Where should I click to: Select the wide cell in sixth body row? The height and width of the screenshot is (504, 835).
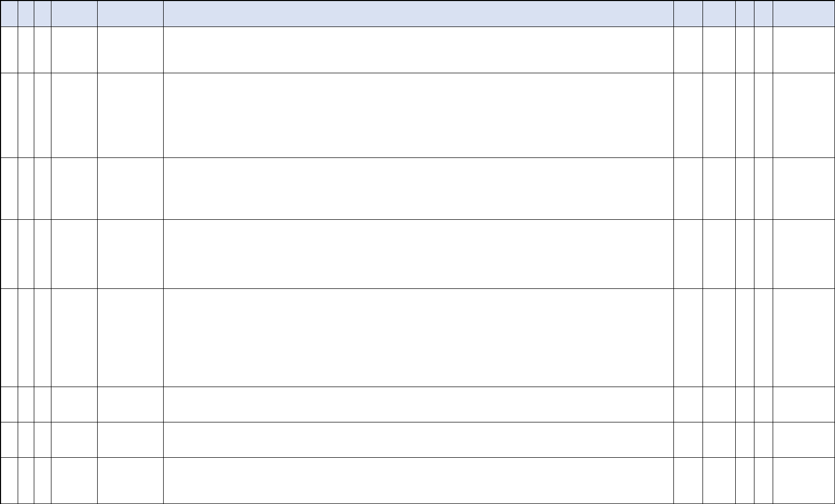point(418,404)
